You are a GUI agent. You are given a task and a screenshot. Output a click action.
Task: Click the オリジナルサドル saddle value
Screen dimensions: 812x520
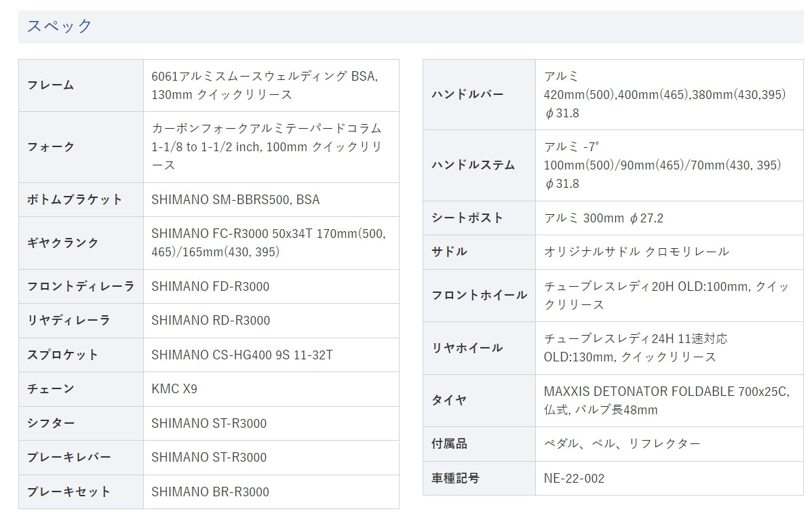point(636,252)
